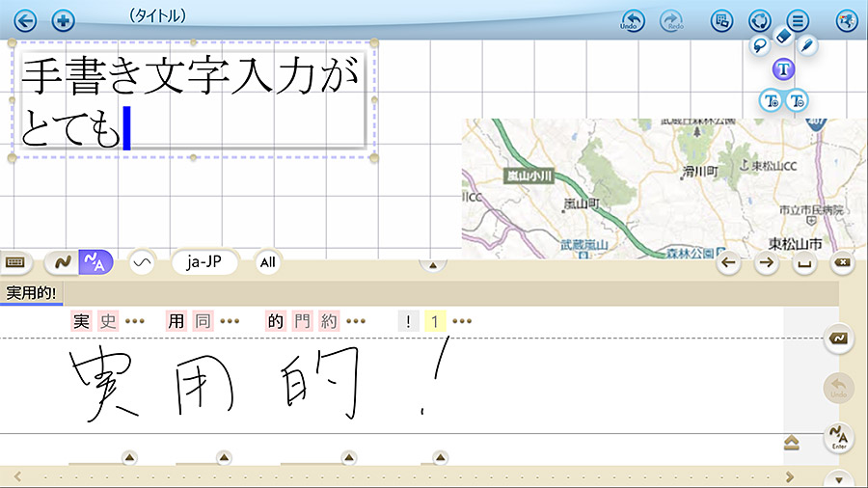
Task: Collapse handwriting panel with top arrow
Action: [x=432, y=264]
